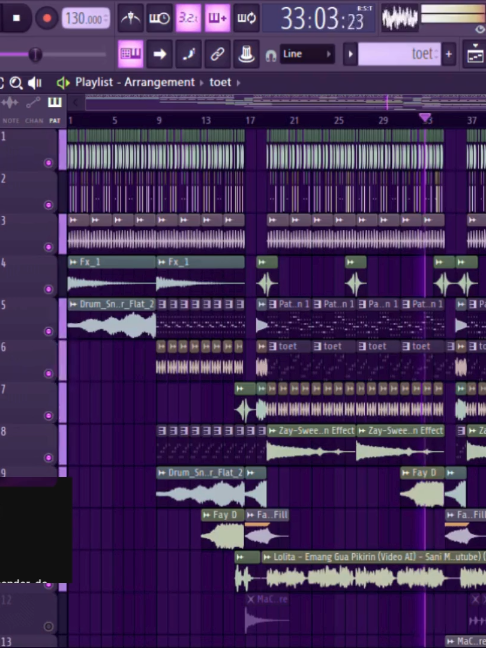Mute track 4 with its circle toggle

coord(49,289)
